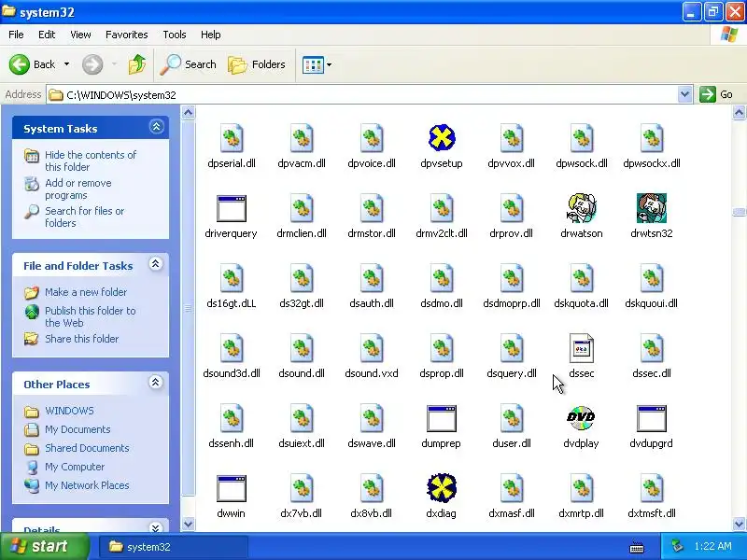Select the file name dxtmsft.dll

(x=651, y=513)
